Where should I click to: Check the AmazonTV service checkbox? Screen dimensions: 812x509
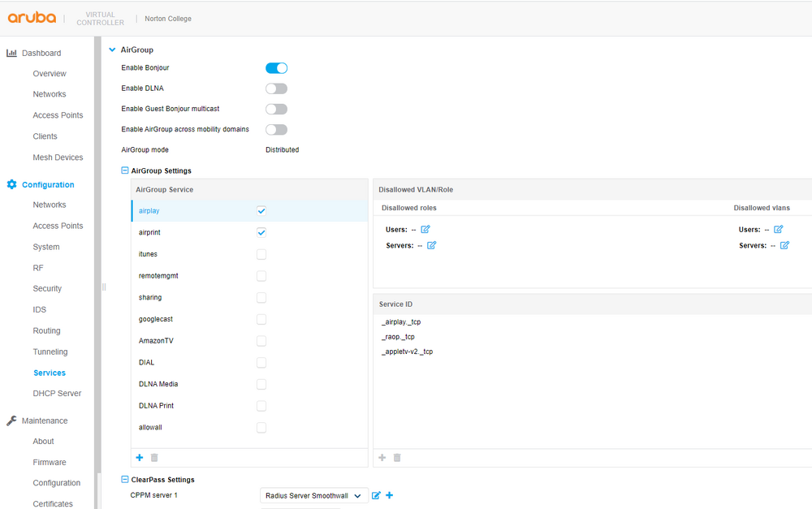[x=261, y=341]
